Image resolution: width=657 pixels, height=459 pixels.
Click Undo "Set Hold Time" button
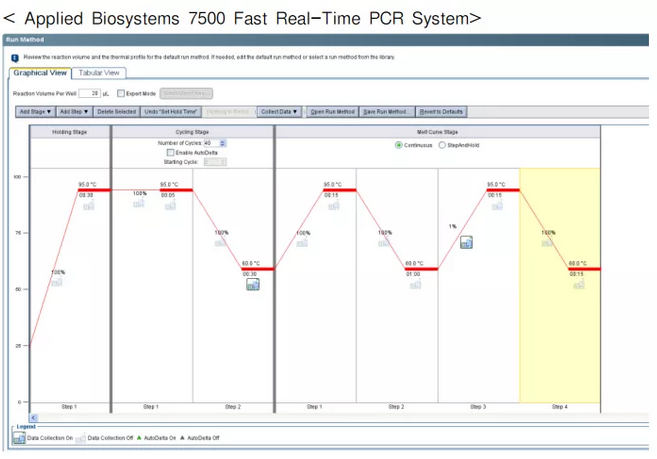tap(171, 112)
